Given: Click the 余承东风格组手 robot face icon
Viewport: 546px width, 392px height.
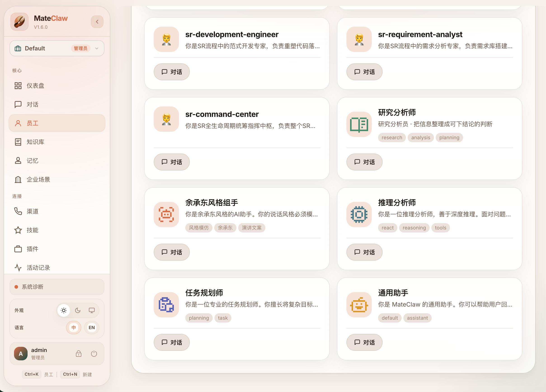Looking at the screenshot, I should [x=166, y=215].
